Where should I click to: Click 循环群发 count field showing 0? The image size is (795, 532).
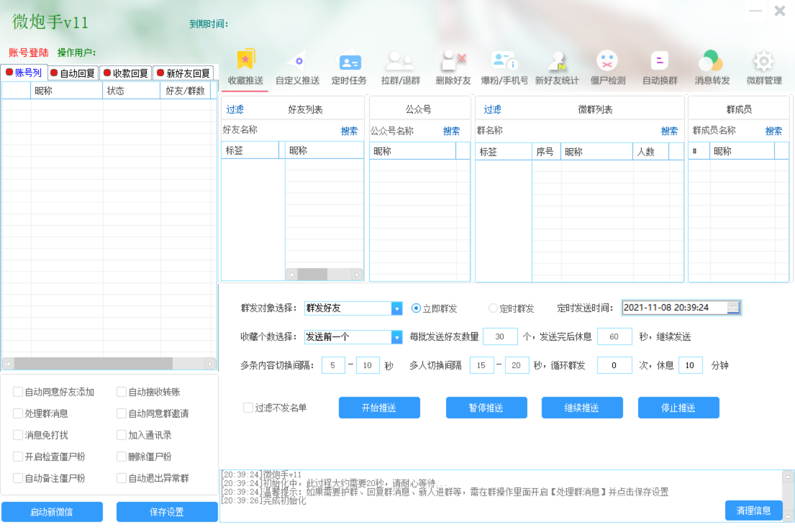pos(614,365)
